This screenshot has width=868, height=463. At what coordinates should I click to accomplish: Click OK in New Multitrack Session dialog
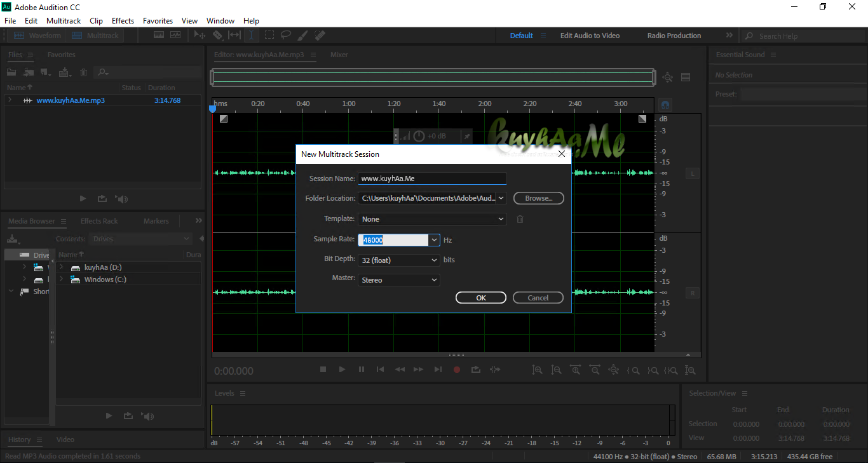point(481,298)
